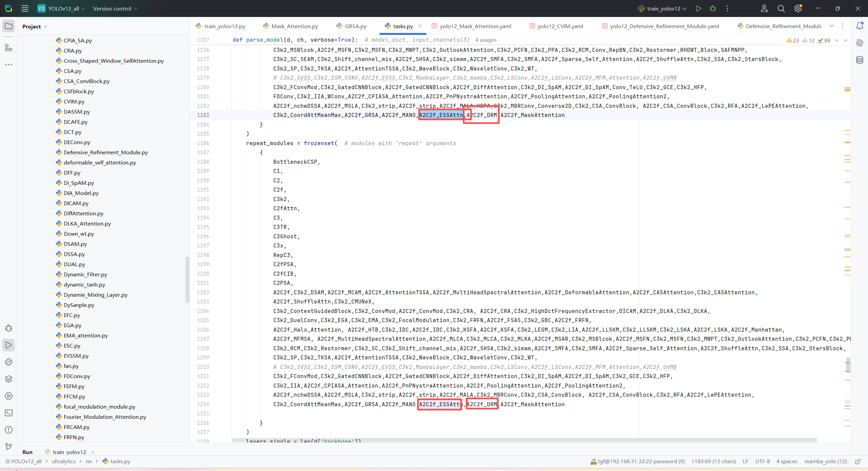Image resolution: width=868 pixels, height=471 pixels.
Task: Start debugging with the bug icon
Action: click(713, 8)
